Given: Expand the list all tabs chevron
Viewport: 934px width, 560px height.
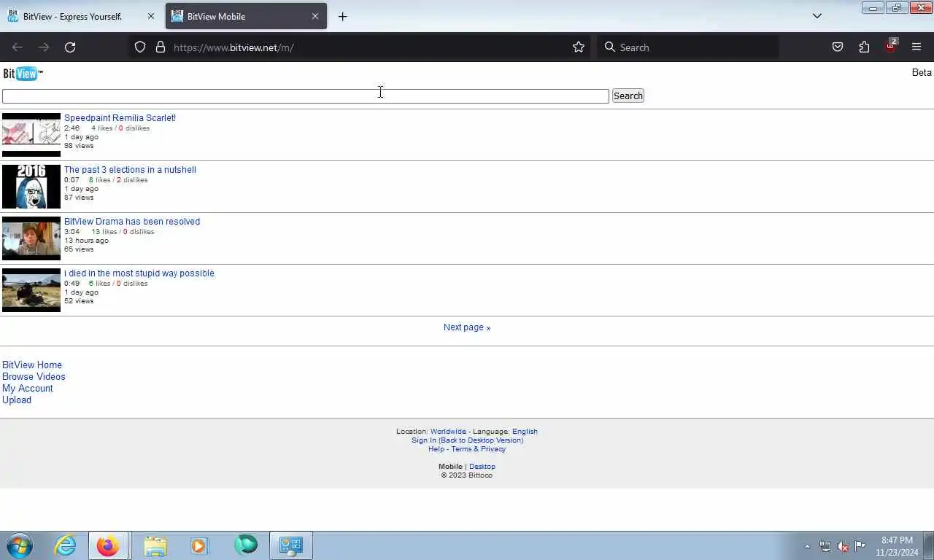Looking at the screenshot, I should pos(817,16).
